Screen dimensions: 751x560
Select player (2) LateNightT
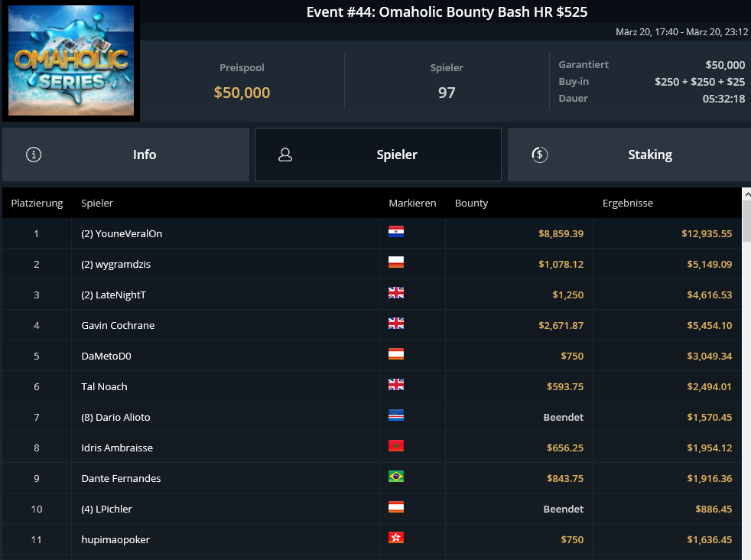coord(113,295)
